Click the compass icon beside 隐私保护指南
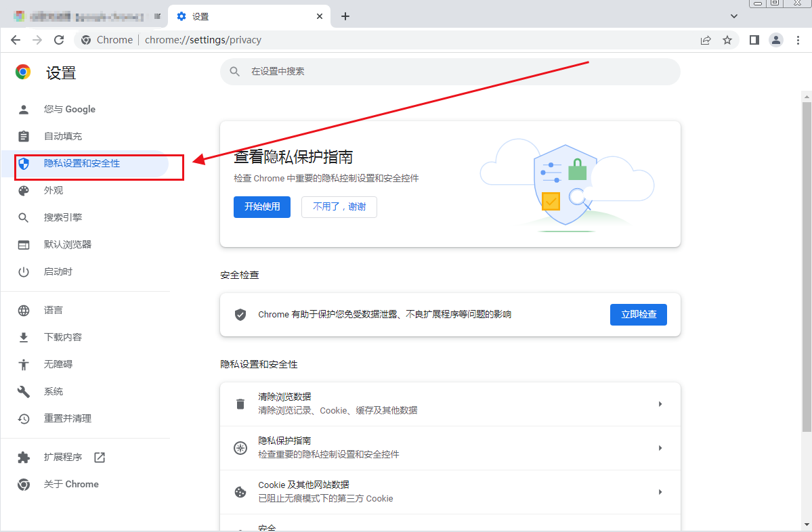Image resolution: width=812 pixels, height=532 pixels. click(240, 448)
